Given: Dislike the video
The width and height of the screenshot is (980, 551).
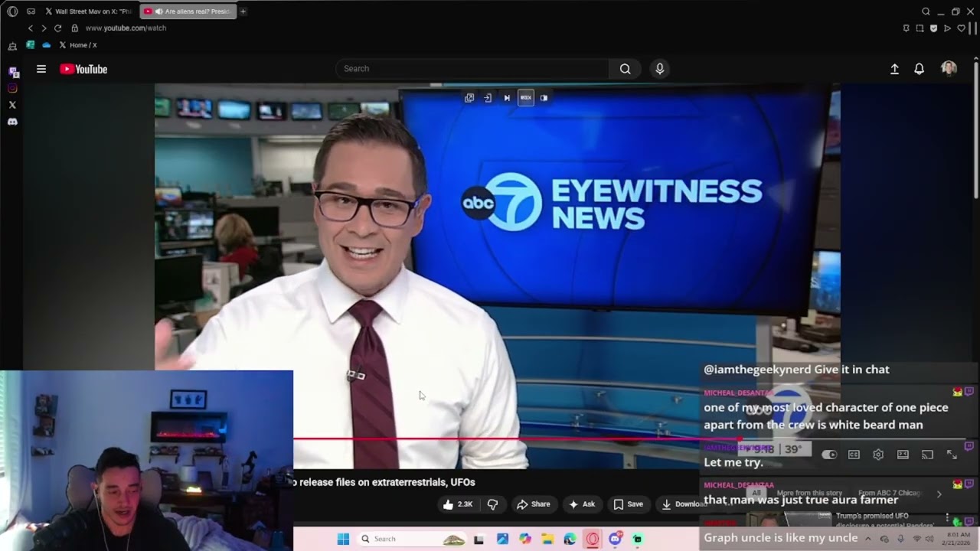Looking at the screenshot, I should click(x=492, y=504).
